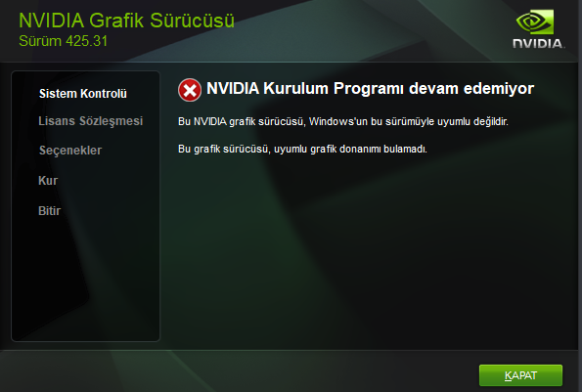
Task: Click the word "Windows'un" in the first message
Action: point(338,121)
